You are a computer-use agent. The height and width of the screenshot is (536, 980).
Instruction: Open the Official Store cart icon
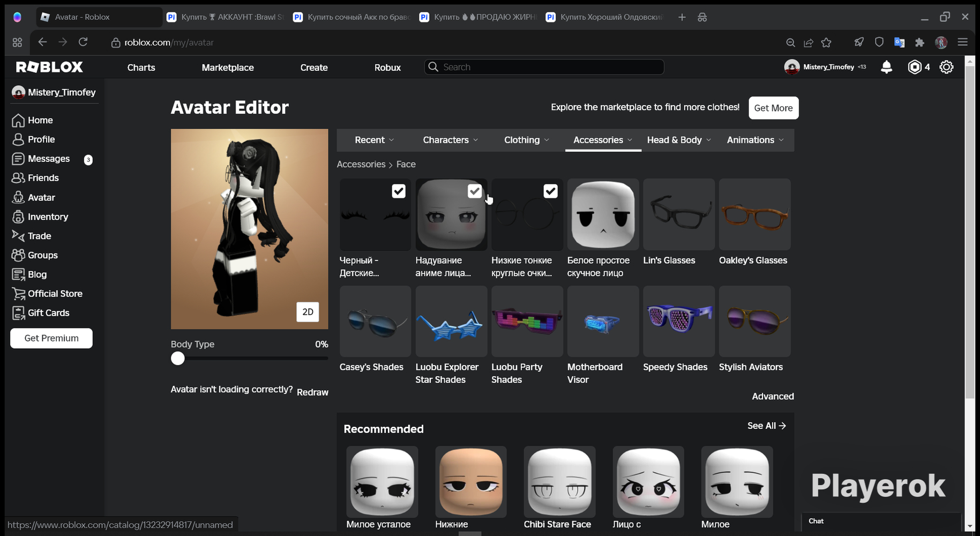[18, 294]
